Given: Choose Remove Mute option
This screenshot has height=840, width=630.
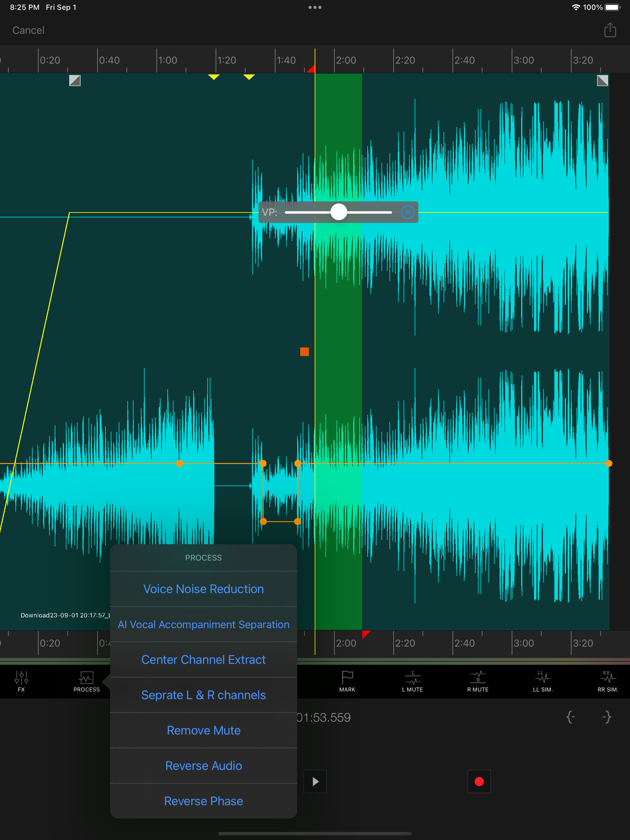Looking at the screenshot, I should (x=204, y=730).
